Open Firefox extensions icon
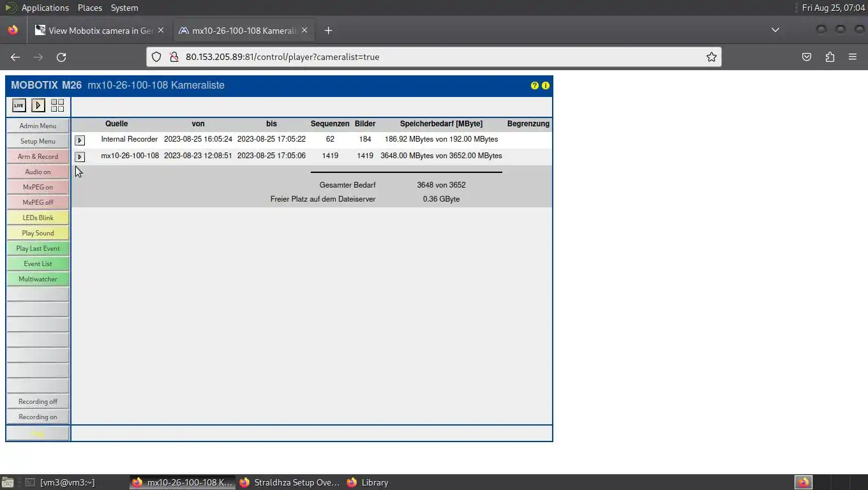Viewport: 868px width, 490px height. 830,57
